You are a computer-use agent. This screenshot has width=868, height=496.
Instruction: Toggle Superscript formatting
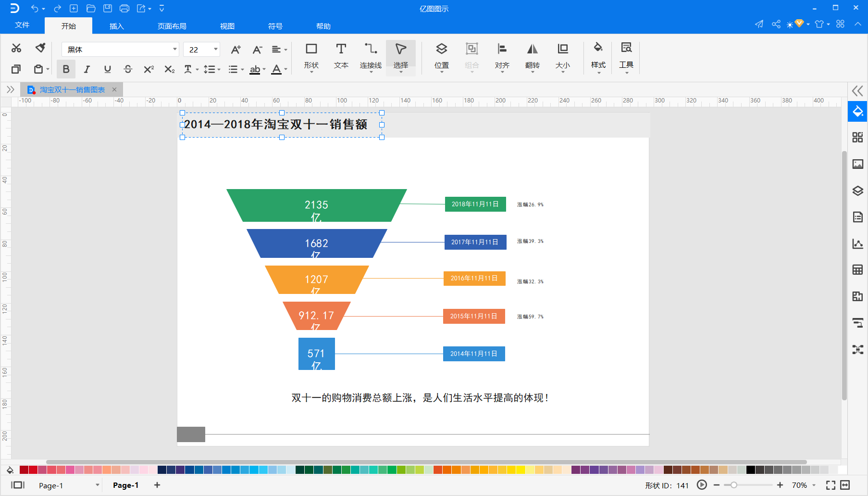[149, 69]
